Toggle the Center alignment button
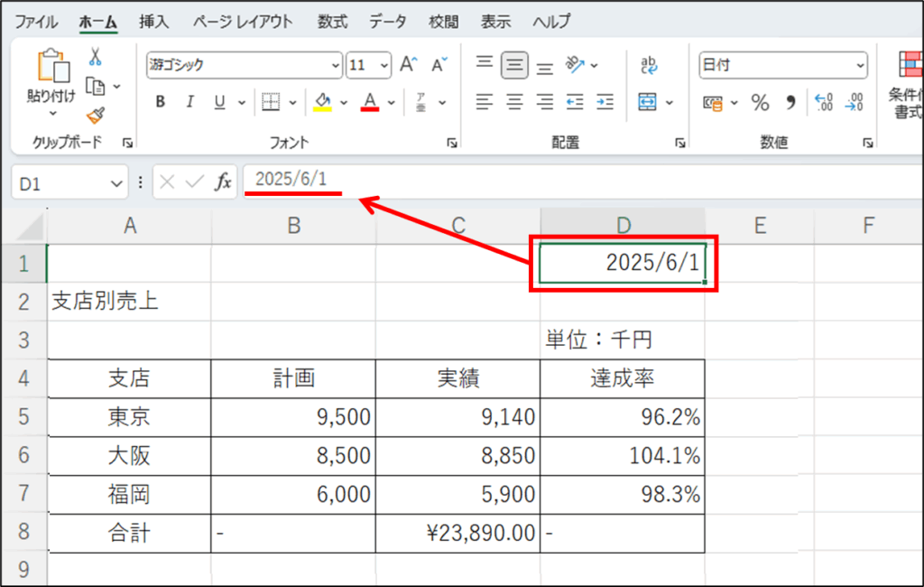Screen dimensions: 924x587 pos(514,102)
